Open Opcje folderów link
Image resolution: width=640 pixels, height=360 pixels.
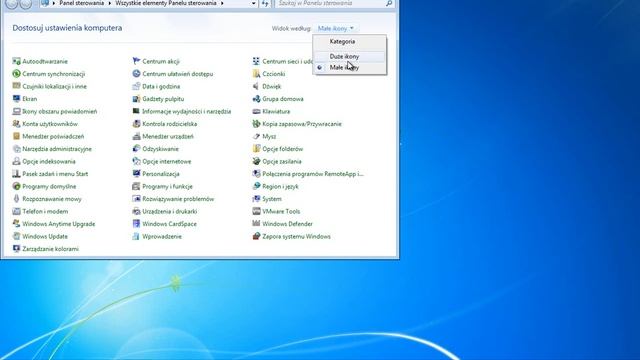click(282, 149)
